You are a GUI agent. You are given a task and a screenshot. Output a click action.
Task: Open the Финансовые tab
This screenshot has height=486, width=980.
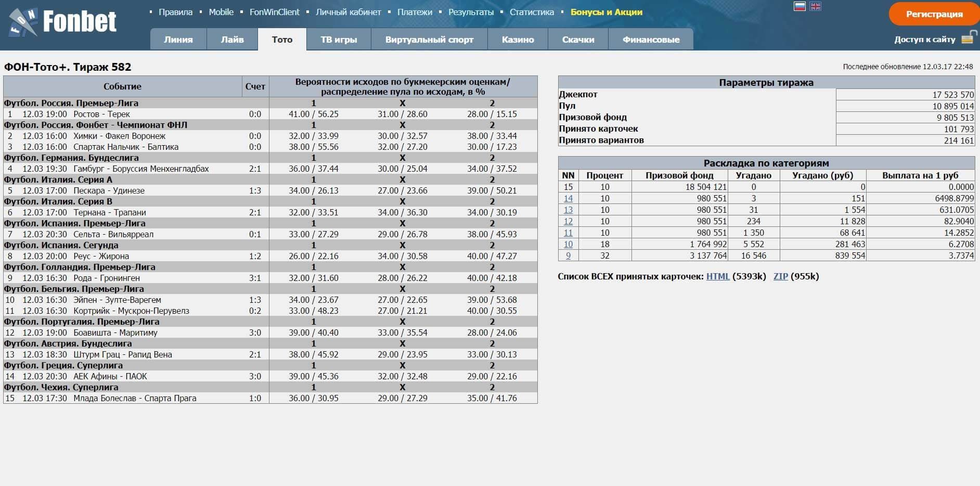click(651, 40)
